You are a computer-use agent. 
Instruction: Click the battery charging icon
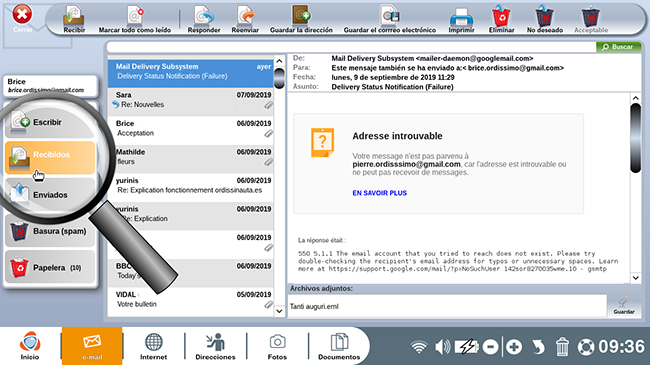click(466, 347)
